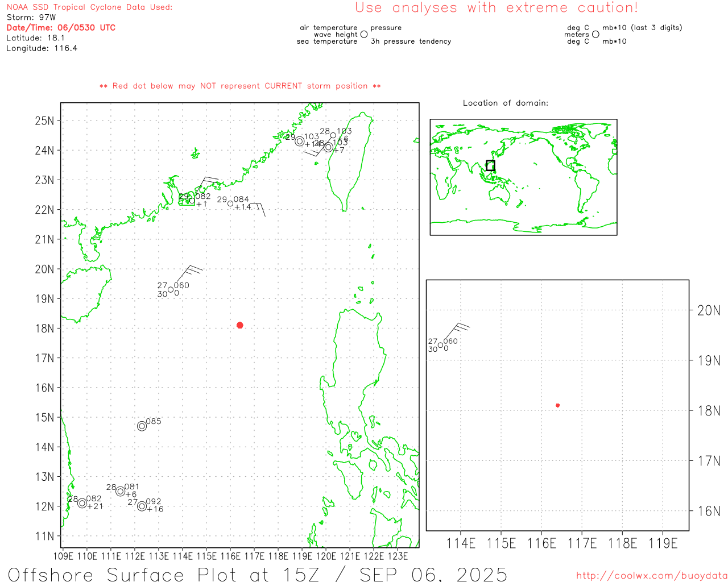Click the 119E label on zoomed inset map
This screenshot has width=728, height=582.
(x=663, y=543)
